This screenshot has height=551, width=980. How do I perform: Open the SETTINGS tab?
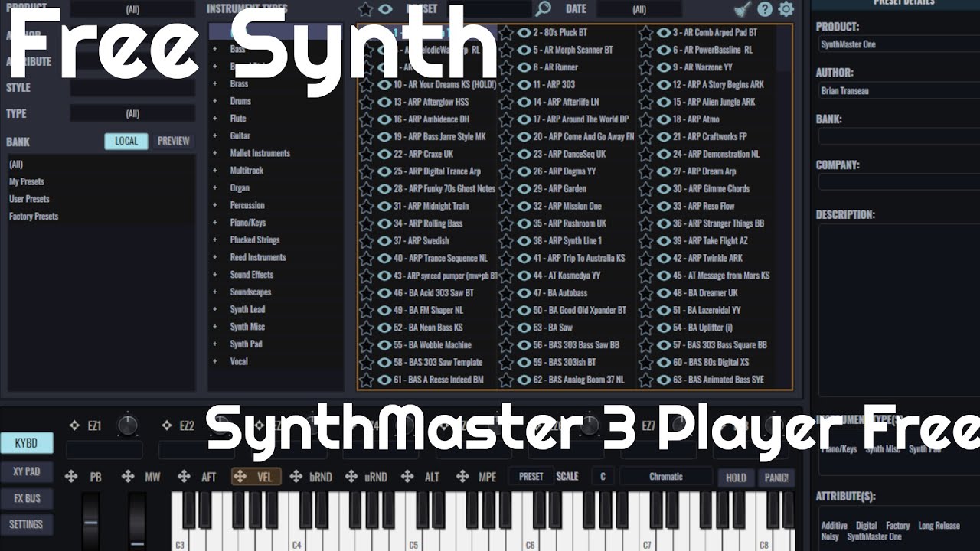pos(26,524)
